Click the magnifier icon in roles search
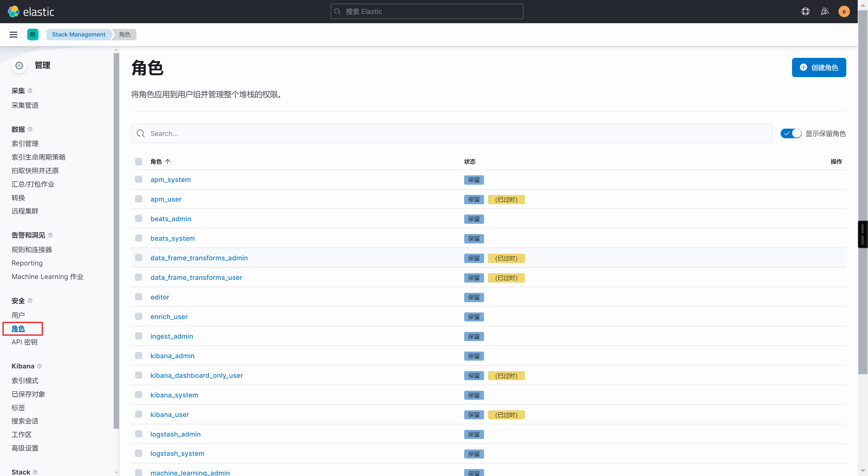 (x=141, y=134)
